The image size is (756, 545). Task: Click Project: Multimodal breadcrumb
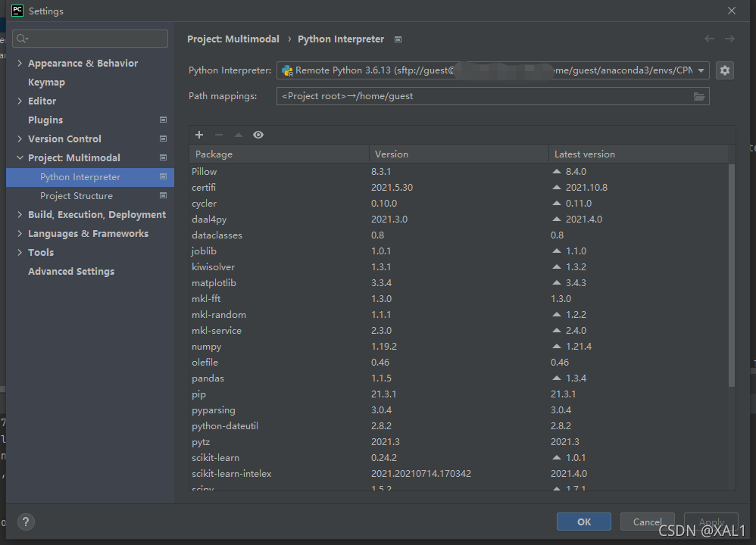tap(233, 39)
